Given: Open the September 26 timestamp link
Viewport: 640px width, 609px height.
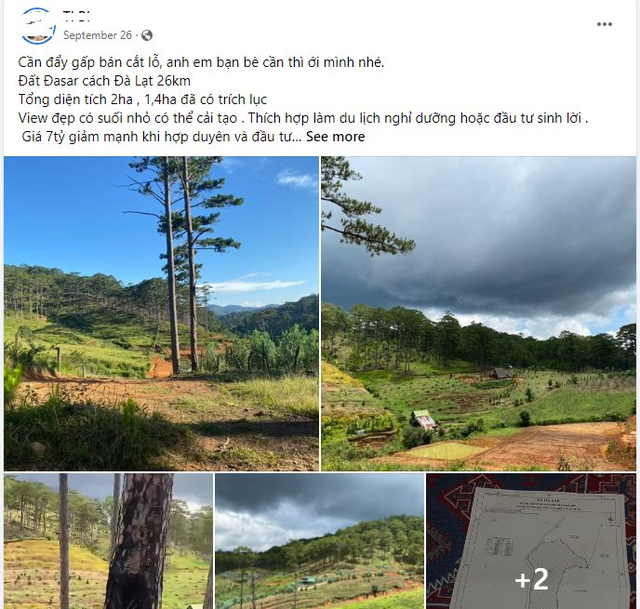Looking at the screenshot, I should [x=97, y=35].
